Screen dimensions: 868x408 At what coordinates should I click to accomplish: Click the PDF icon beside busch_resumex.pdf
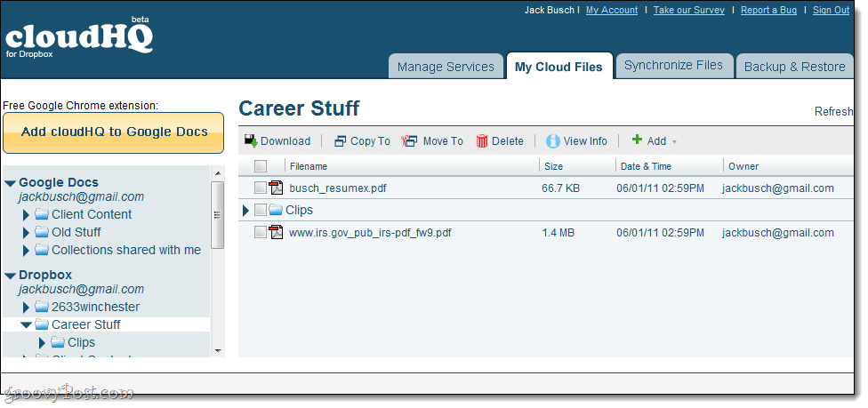[x=276, y=188]
